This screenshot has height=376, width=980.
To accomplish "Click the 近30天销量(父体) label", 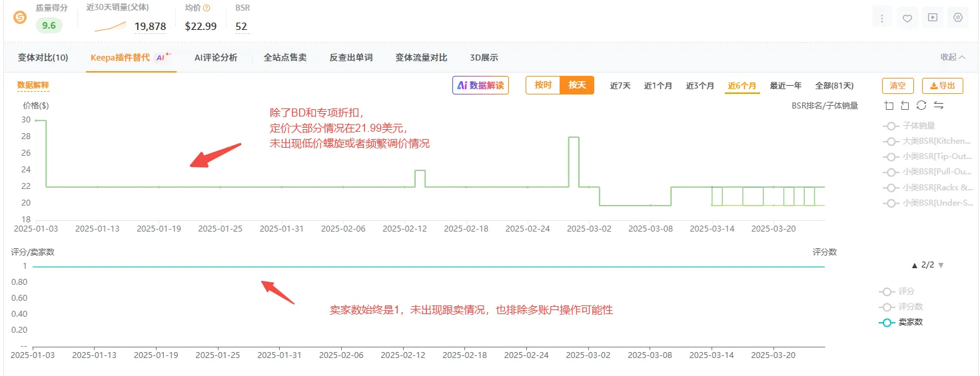I will 118,8.
